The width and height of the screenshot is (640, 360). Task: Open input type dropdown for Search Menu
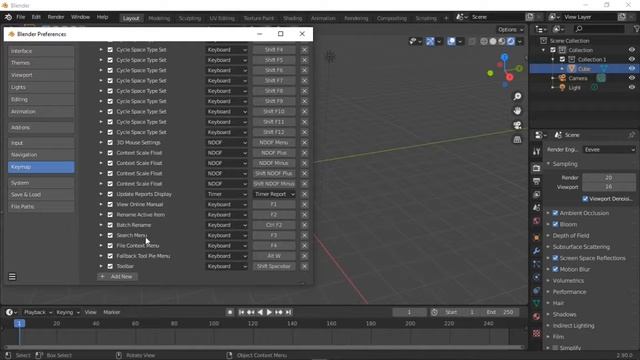[x=227, y=236]
